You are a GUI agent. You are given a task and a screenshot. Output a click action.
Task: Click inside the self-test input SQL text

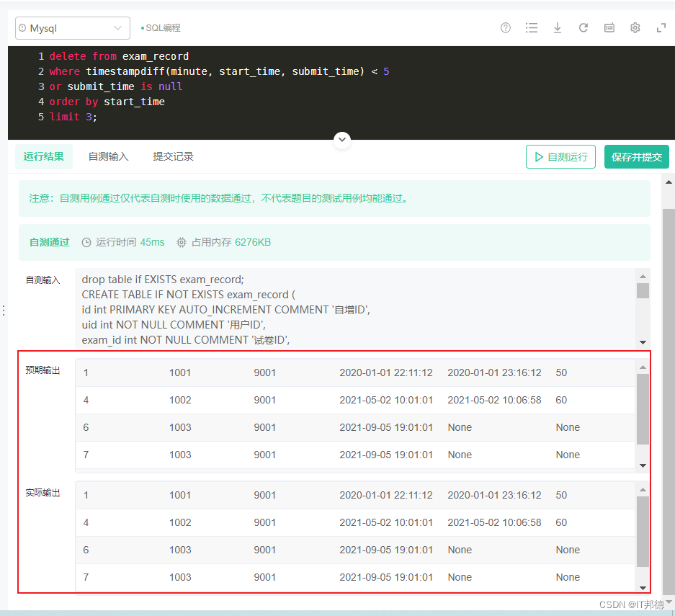(x=355, y=309)
